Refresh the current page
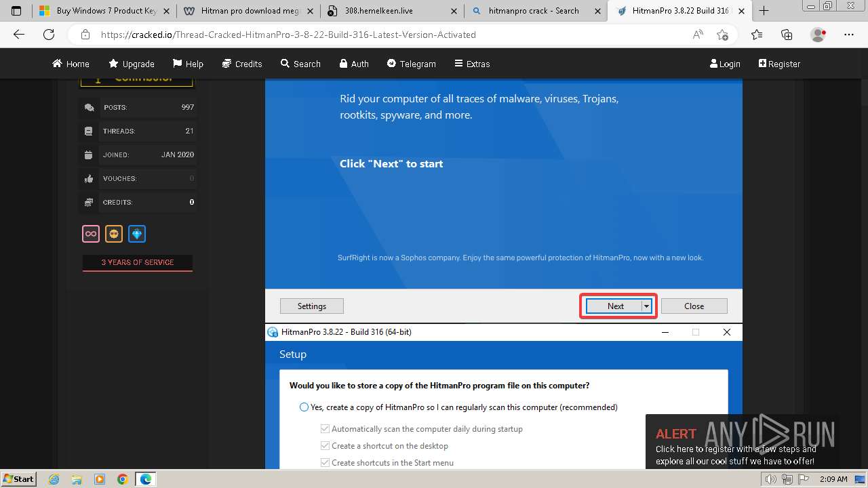 pyautogui.click(x=49, y=35)
